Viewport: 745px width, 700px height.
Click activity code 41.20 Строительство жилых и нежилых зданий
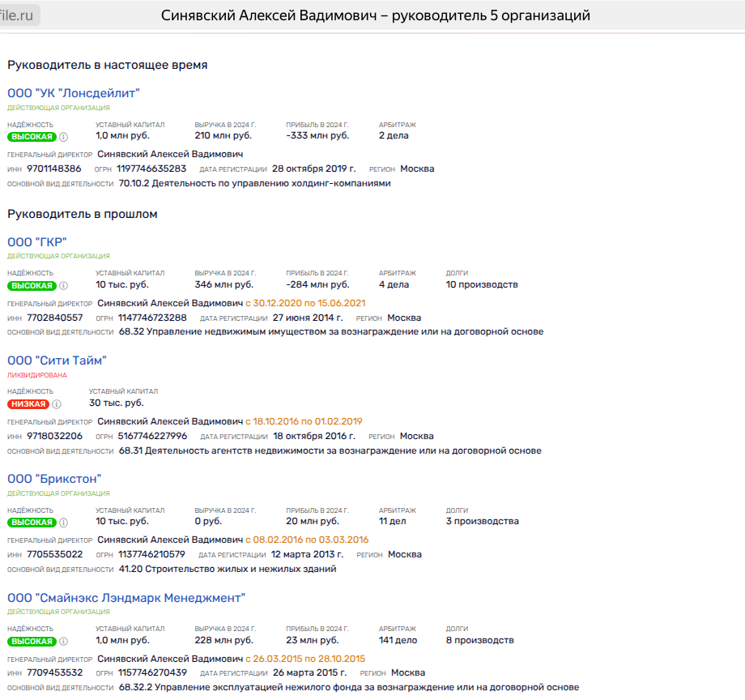228,569
